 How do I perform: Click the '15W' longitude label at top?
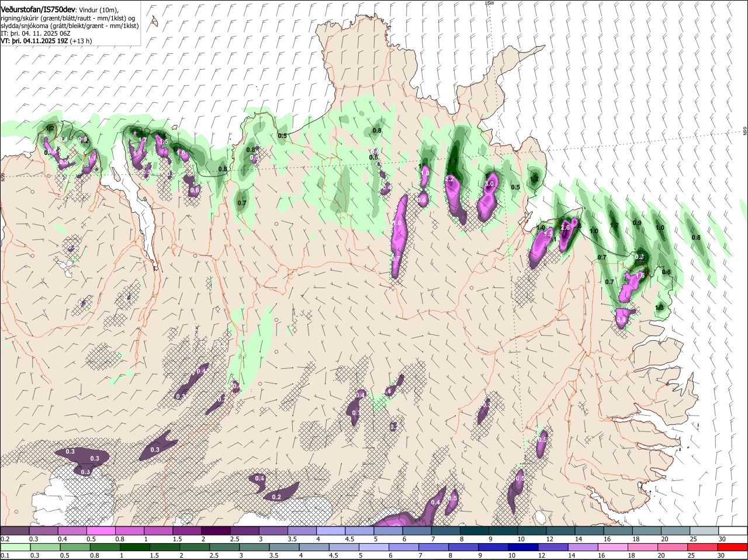click(x=489, y=3)
